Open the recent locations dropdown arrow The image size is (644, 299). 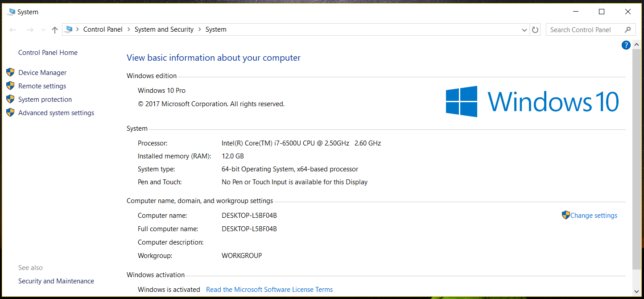(x=43, y=30)
